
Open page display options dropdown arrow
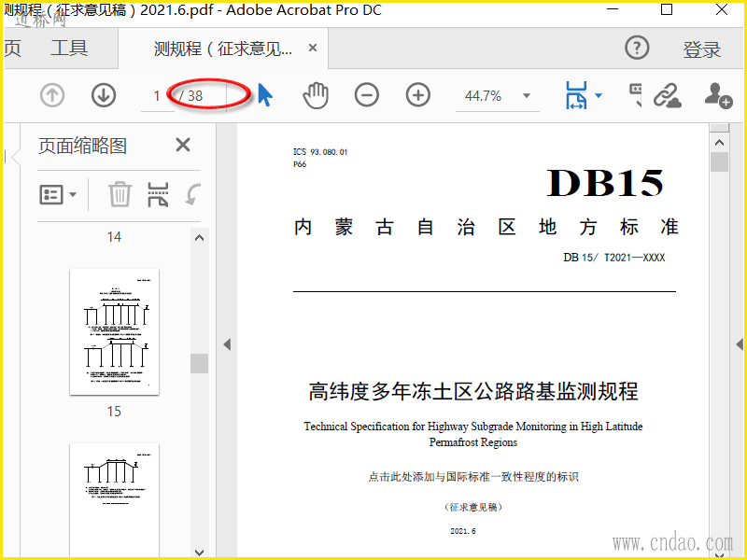(x=599, y=95)
